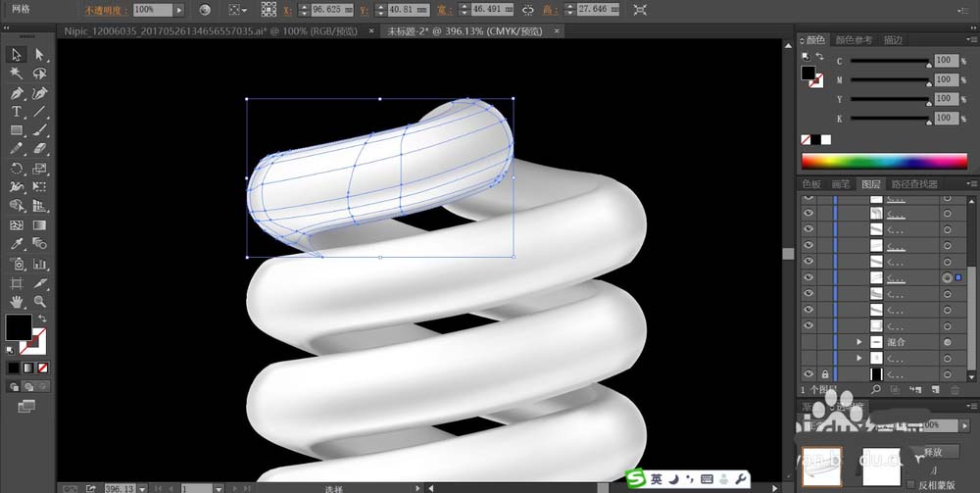
Task: Select the Type tool
Action: click(x=17, y=112)
